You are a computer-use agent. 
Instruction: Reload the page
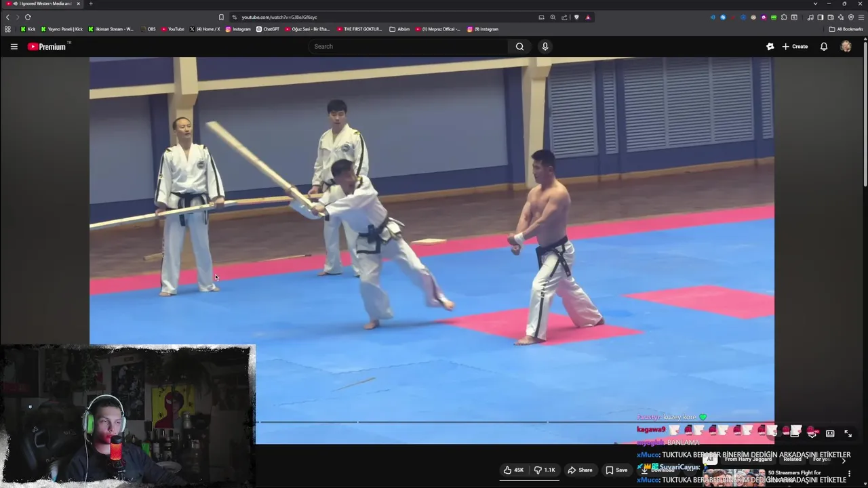(28, 17)
